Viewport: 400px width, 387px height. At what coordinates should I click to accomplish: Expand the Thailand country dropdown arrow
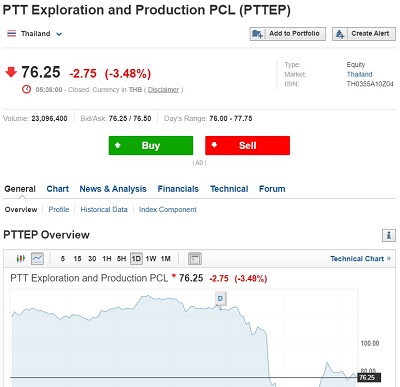coord(59,34)
